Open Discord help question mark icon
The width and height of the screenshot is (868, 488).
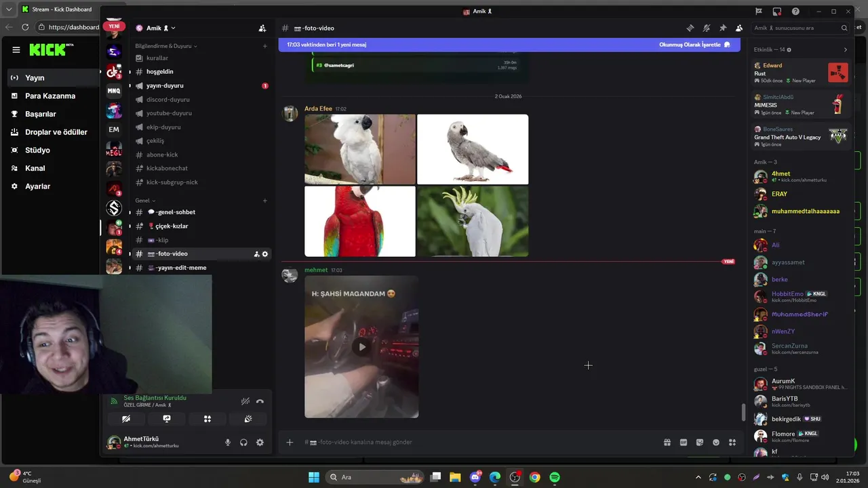pyautogui.click(x=795, y=12)
